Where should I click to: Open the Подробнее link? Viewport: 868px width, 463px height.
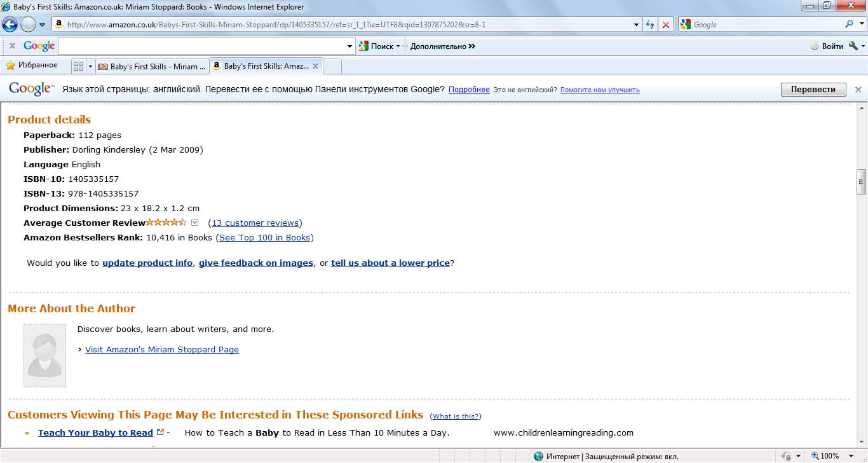[x=469, y=90]
